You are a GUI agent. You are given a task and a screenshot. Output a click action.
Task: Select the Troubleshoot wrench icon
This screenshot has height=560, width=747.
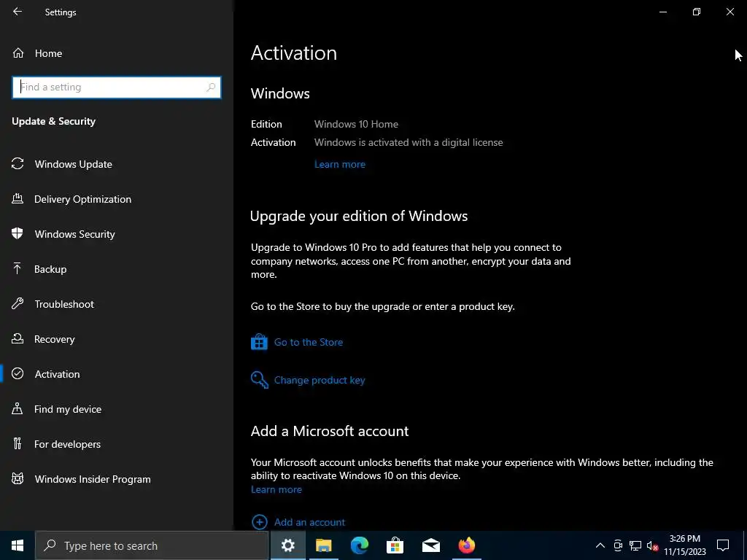click(18, 303)
